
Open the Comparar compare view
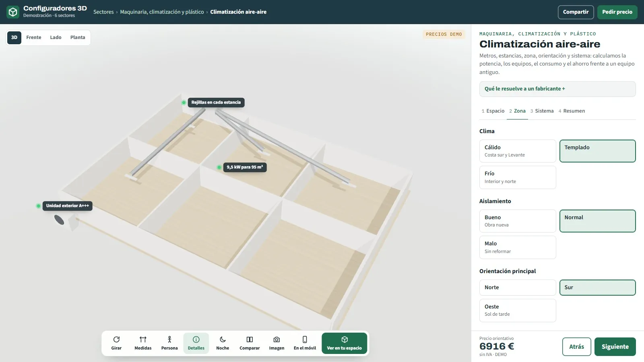[250, 343]
